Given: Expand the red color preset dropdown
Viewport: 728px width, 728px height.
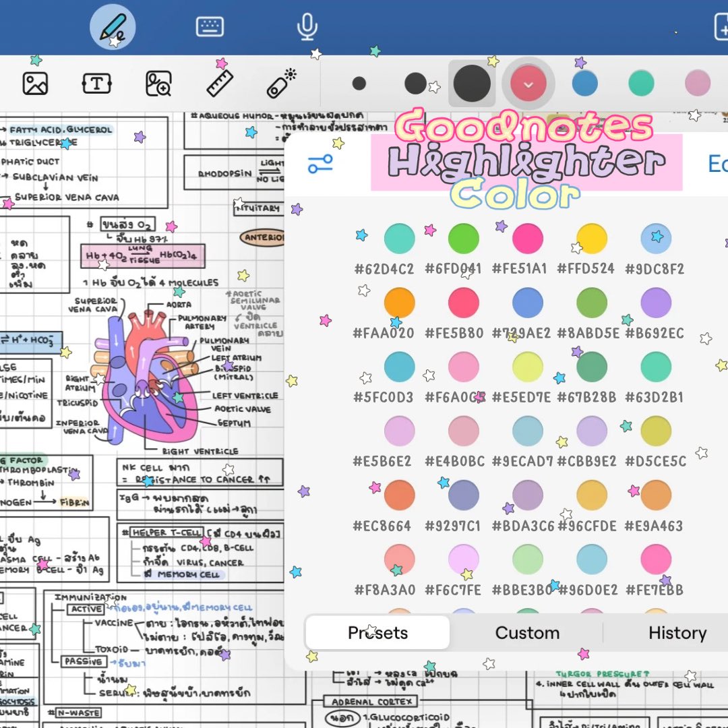Looking at the screenshot, I should (528, 84).
